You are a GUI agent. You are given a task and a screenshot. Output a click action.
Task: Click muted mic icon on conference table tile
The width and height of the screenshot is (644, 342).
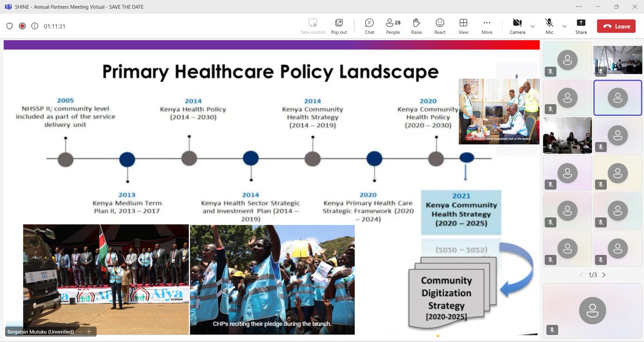[x=550, y=147]
